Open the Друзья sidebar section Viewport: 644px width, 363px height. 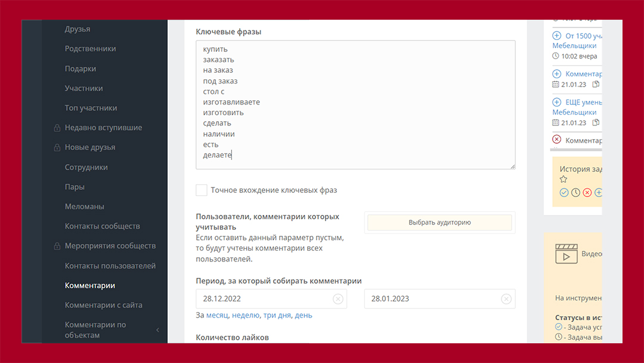pos(78,29)
